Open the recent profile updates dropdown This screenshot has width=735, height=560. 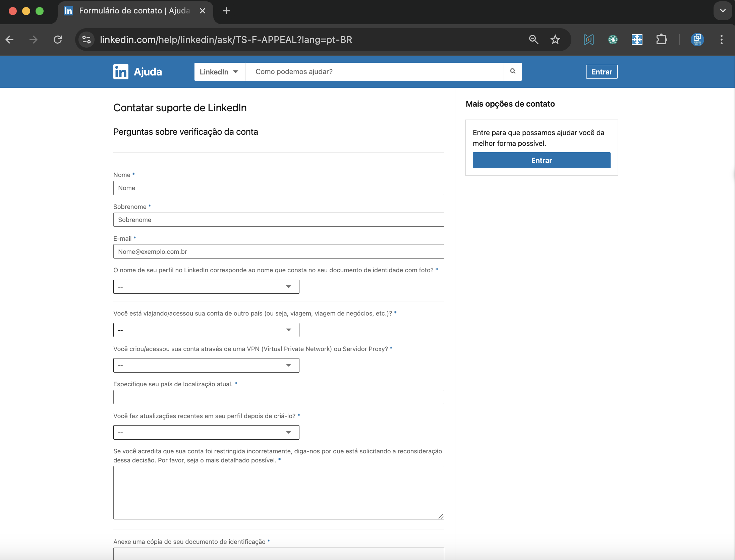click(x=206, y=432)
